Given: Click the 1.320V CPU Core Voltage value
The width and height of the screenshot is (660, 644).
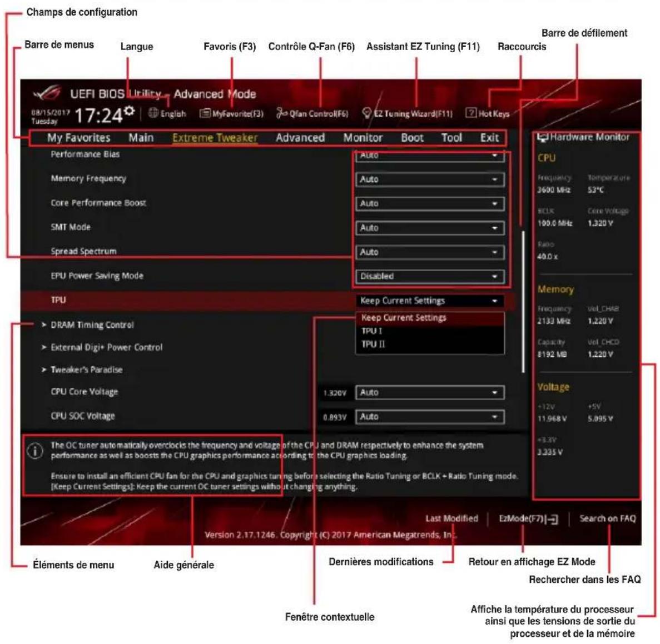Looking at the screenshot, I should 335,393.
